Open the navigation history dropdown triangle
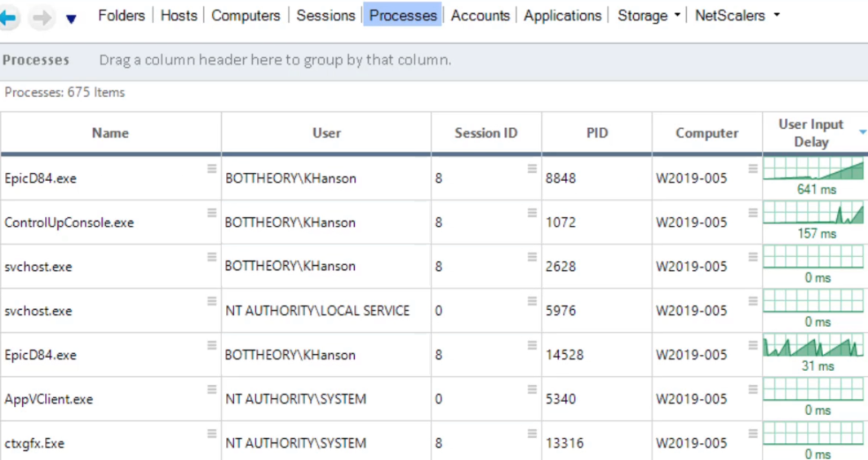868x460 pixels. click(71, 20)
